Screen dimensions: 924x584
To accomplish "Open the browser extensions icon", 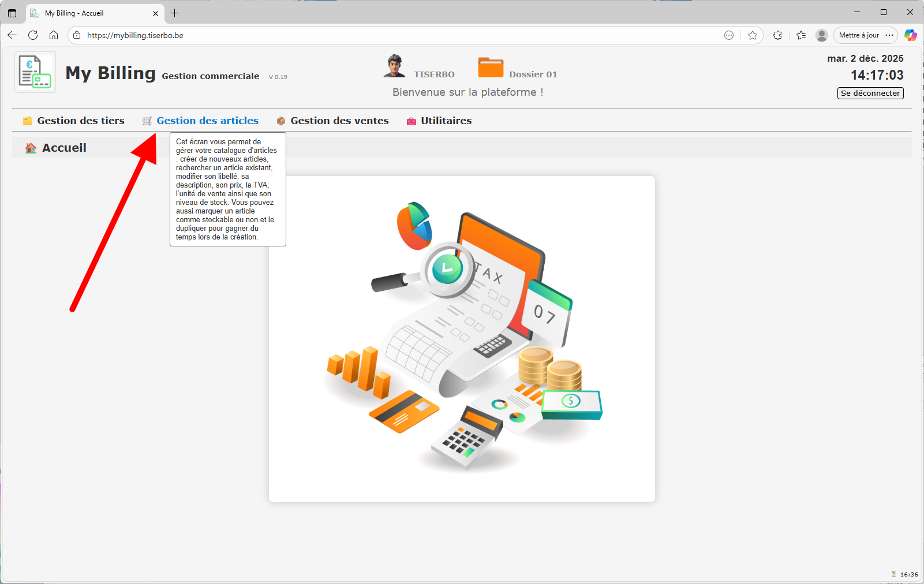I will 777,35.
